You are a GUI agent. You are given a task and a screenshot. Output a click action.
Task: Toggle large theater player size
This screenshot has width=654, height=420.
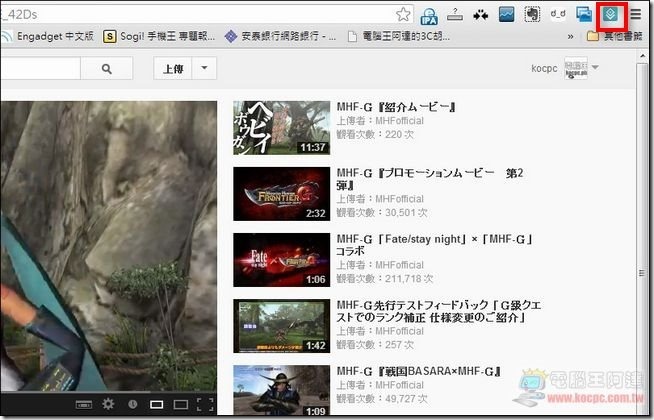[182, 404]
